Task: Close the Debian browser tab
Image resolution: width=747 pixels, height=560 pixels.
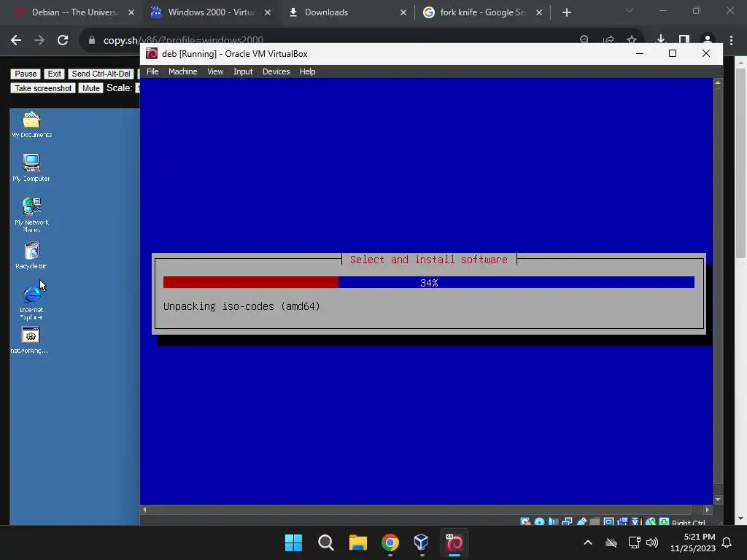Action: 131,12
